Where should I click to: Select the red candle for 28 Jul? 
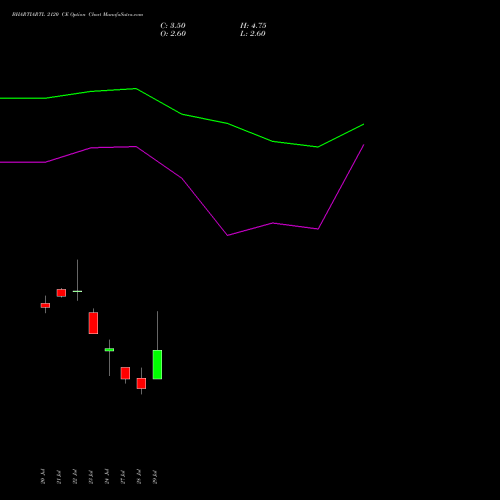tap(141, 383)
